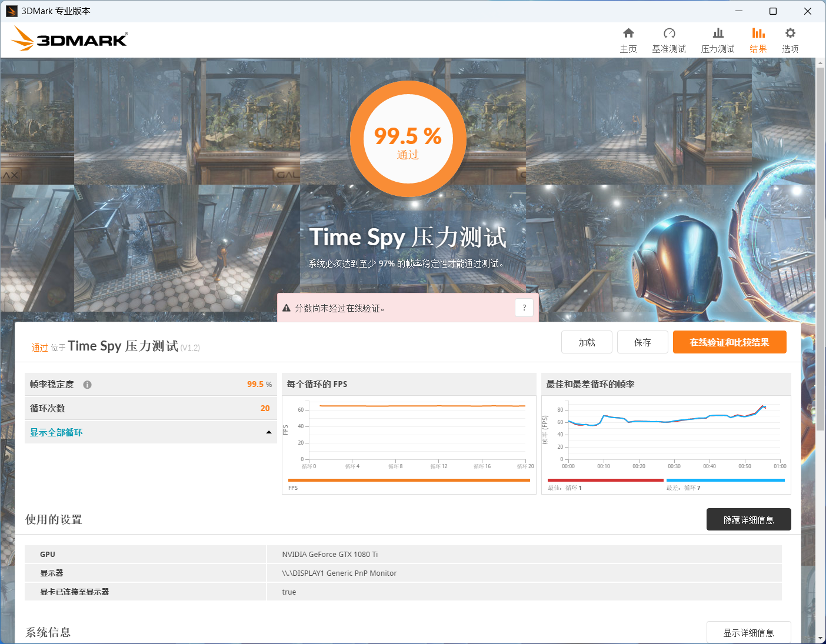Click the blue 最差 循环 7 legend bar
Screen dimensions: 826x644
pyautogui.click(x=725, y=480)
